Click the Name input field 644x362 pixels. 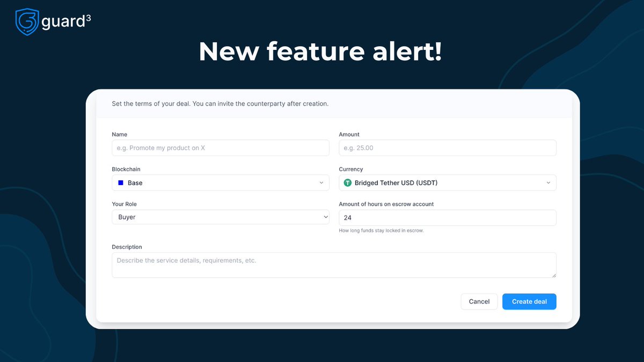[x=221, y=148]
